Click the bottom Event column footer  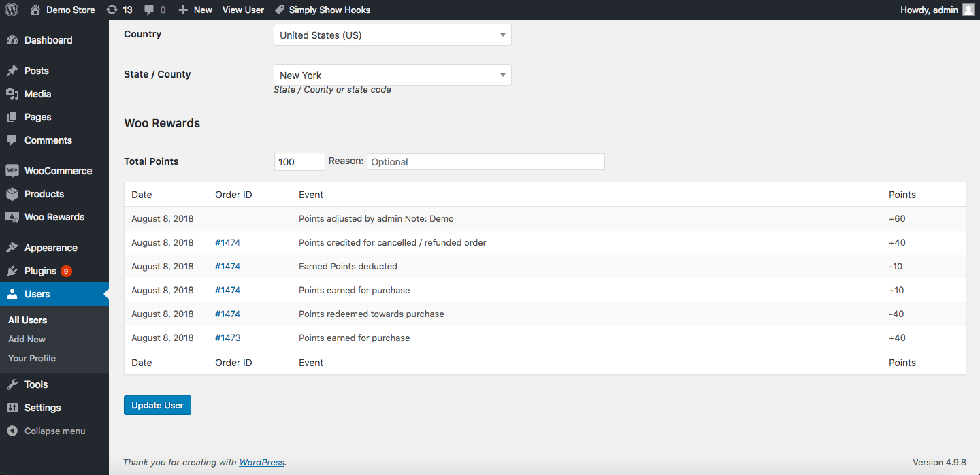pos(311,363)
